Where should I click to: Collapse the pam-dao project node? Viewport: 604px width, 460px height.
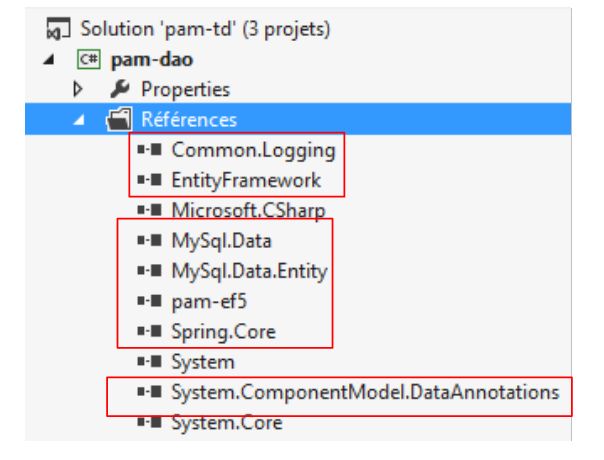coord(51,59)
